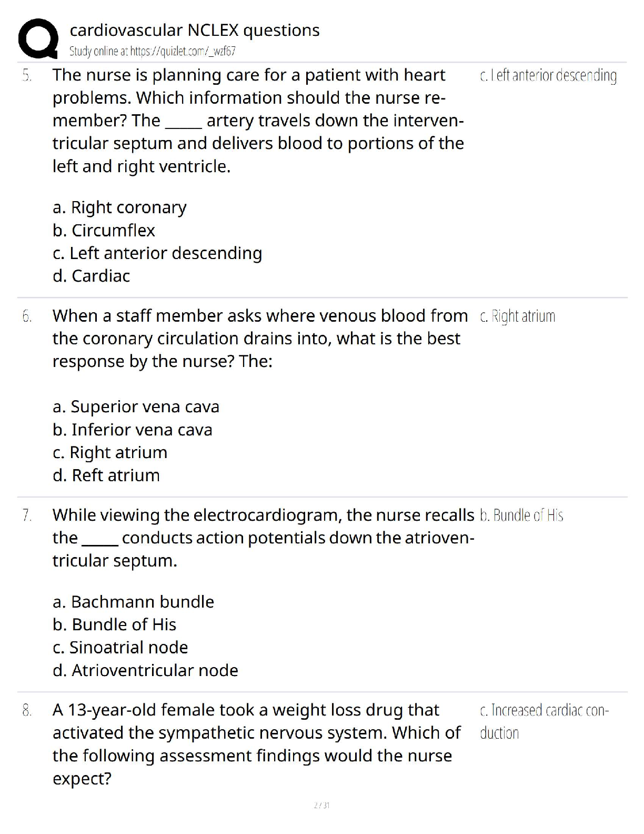Select answer 'a. Right coronary'

[119, 207]
